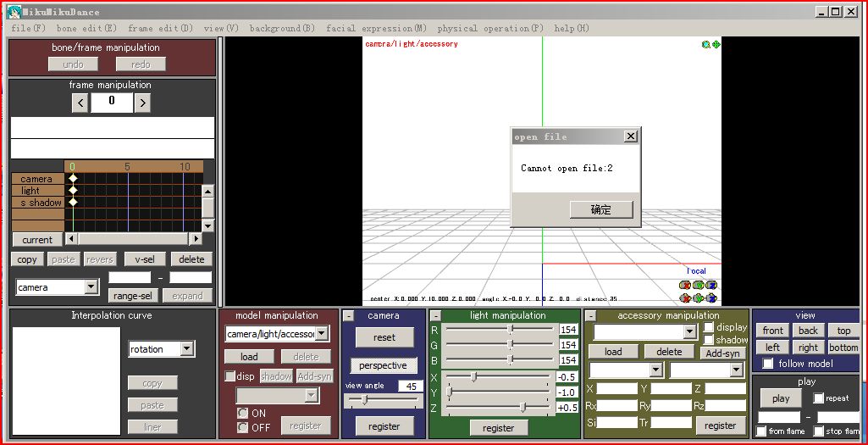Check the stop flame option
868x445 pixels.
pyautogui.click(x=818, y=431)
